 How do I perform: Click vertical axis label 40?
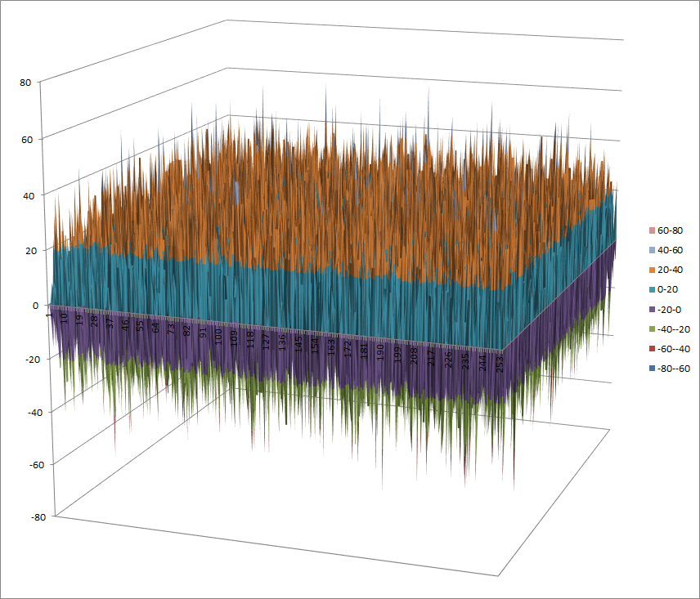pos(29,196)
